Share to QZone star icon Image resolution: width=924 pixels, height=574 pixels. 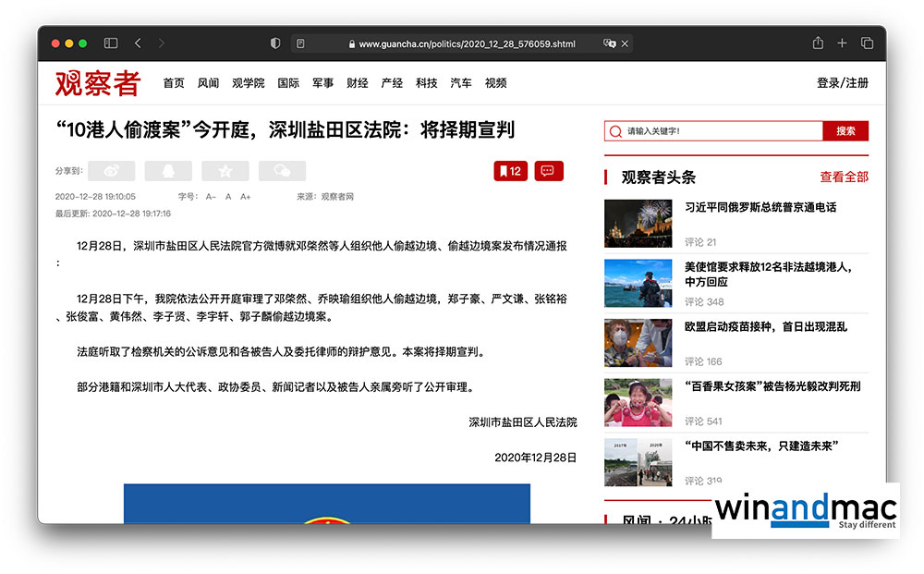225,171
